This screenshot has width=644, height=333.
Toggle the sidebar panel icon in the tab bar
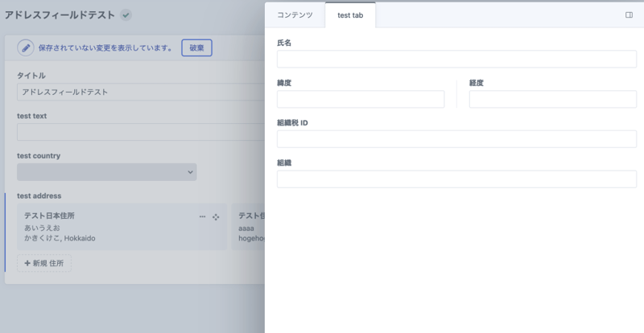[629, 15]
